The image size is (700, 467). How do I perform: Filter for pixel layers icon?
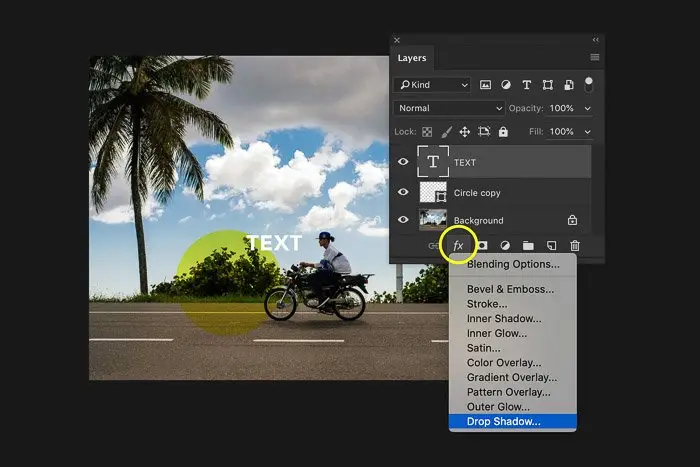485,85
